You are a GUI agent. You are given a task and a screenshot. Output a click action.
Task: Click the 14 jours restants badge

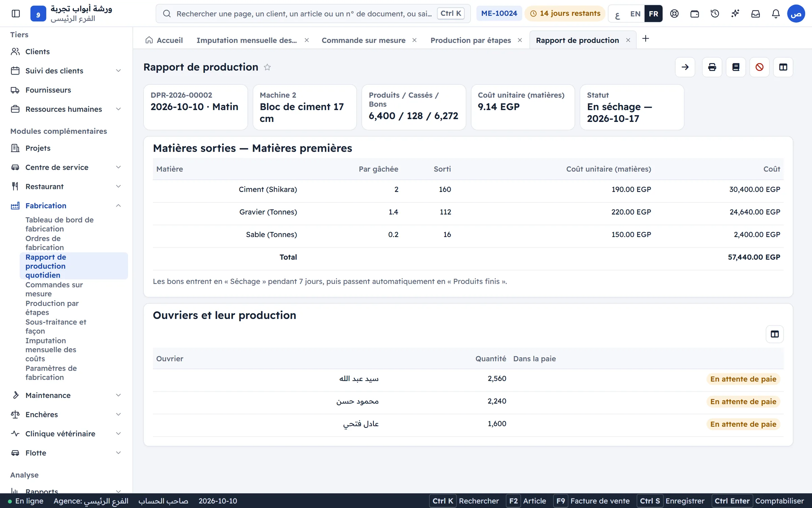(x=565, y=14)
